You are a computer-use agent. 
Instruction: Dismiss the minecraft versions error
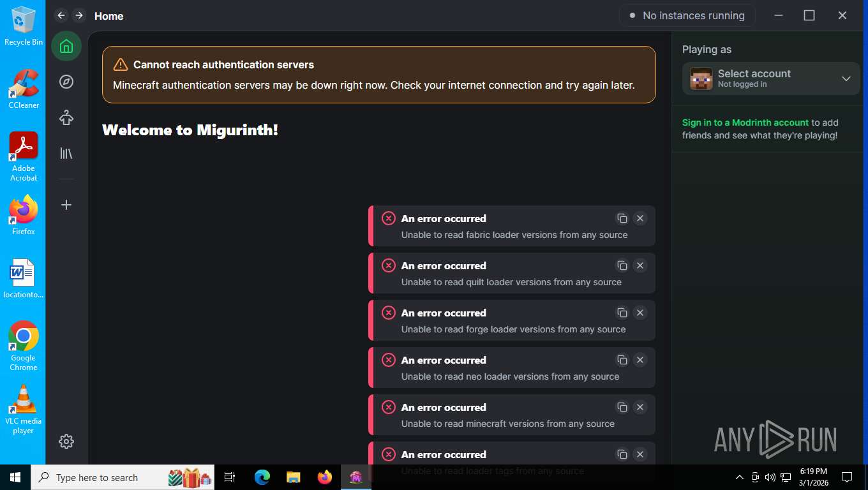[640, 407]
